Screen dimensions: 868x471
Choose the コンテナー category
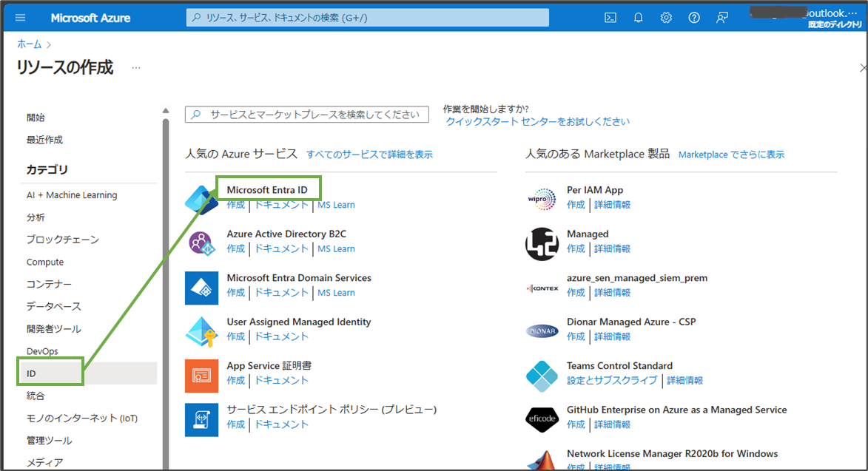[49, 284]
